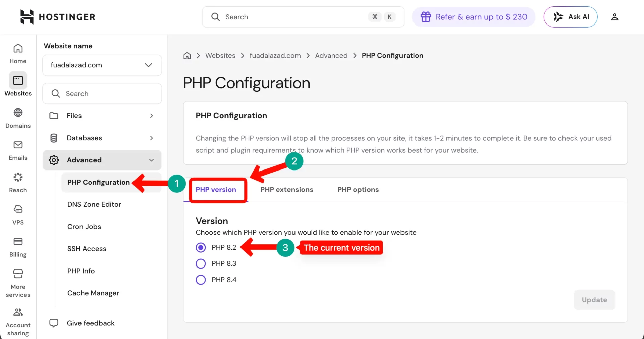This screenshot has width=644, height=339.
Task: Open the Emails section
Action: point(18,149)
